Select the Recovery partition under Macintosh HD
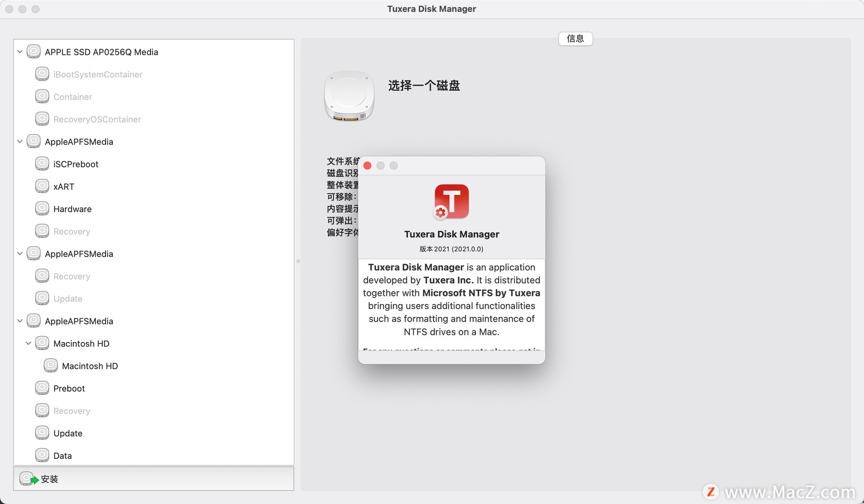This screenshot has height=504, width=864. (71, 410)
